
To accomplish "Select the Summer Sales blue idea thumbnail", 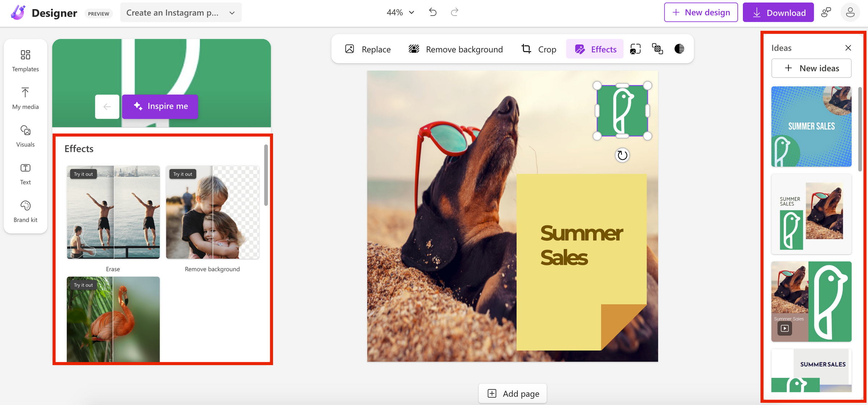I will tap(811, 127).
